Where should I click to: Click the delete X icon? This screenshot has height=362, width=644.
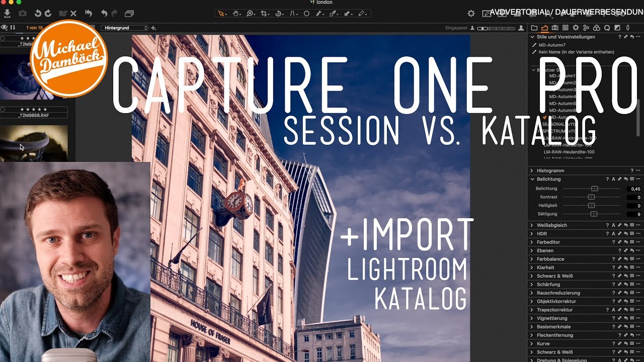(x=73, y=14)
